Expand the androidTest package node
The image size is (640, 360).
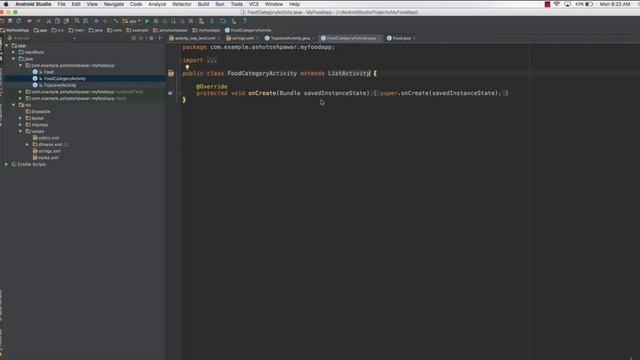tap(20, 92)
